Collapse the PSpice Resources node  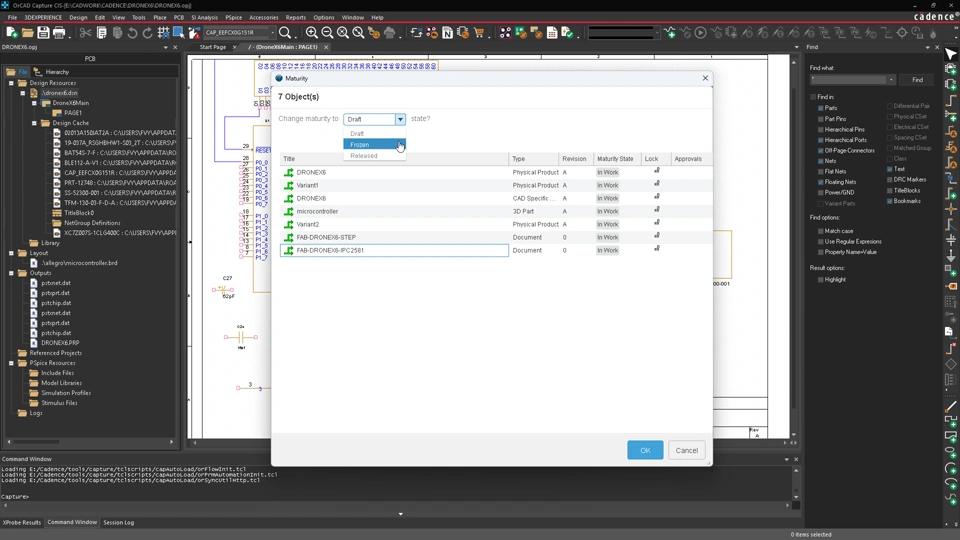coord(11,363)
